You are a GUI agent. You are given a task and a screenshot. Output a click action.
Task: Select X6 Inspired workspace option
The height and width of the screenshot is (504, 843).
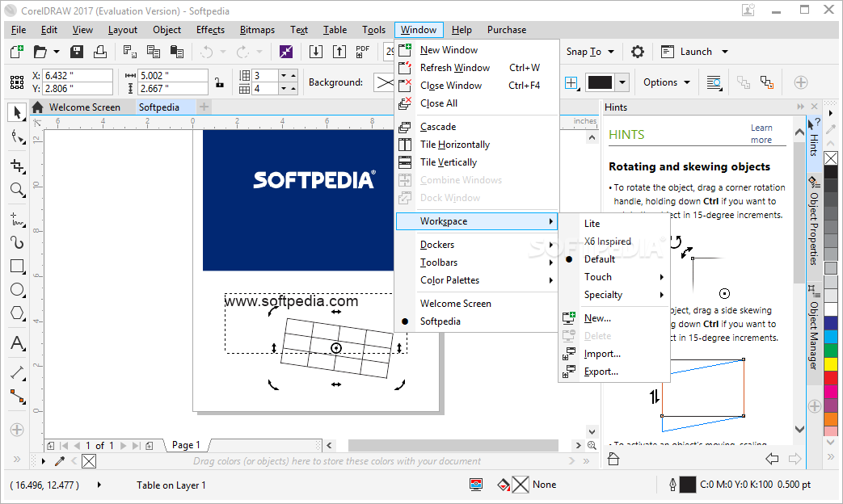pyautogui.click(x=608, y=241)
